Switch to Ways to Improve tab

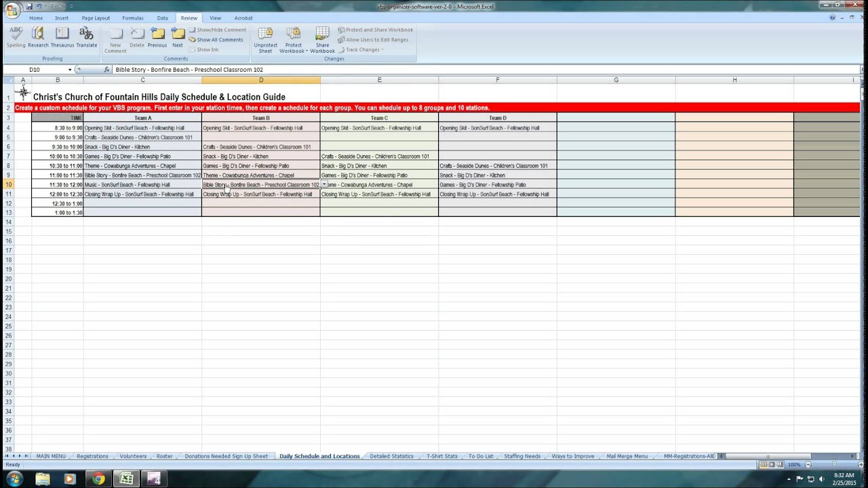573,456
